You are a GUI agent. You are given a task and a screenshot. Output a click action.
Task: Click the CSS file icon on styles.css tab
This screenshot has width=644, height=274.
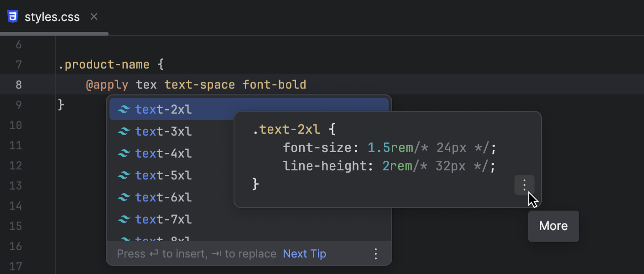pyautogui.click(x=14, y=16)
